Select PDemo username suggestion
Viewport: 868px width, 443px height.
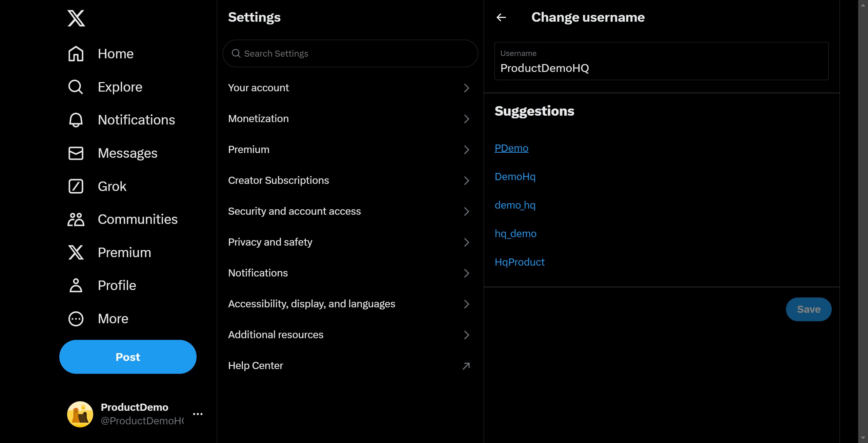tap(511, 148)
